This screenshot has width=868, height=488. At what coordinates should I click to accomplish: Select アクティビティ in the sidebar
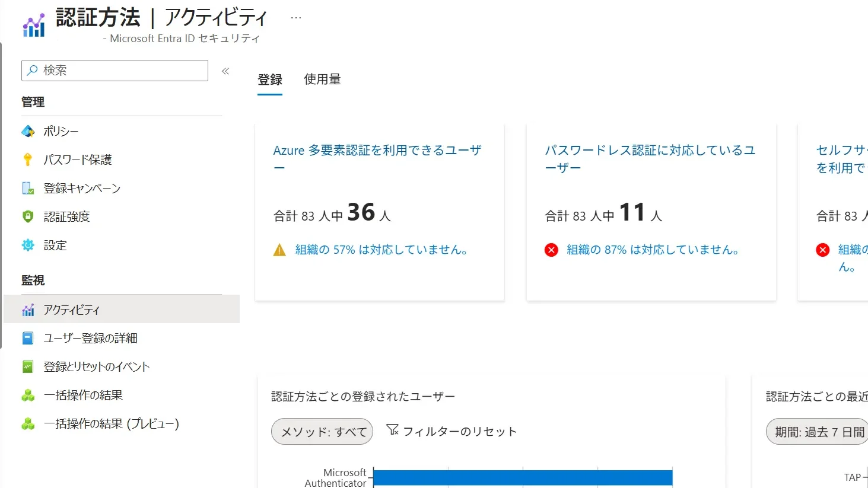(122, 310)
